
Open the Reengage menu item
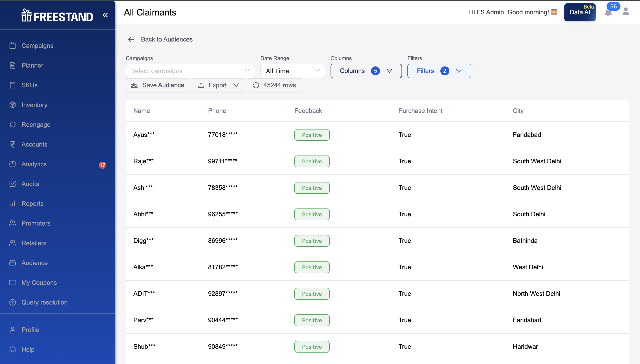tap(36, 125)
